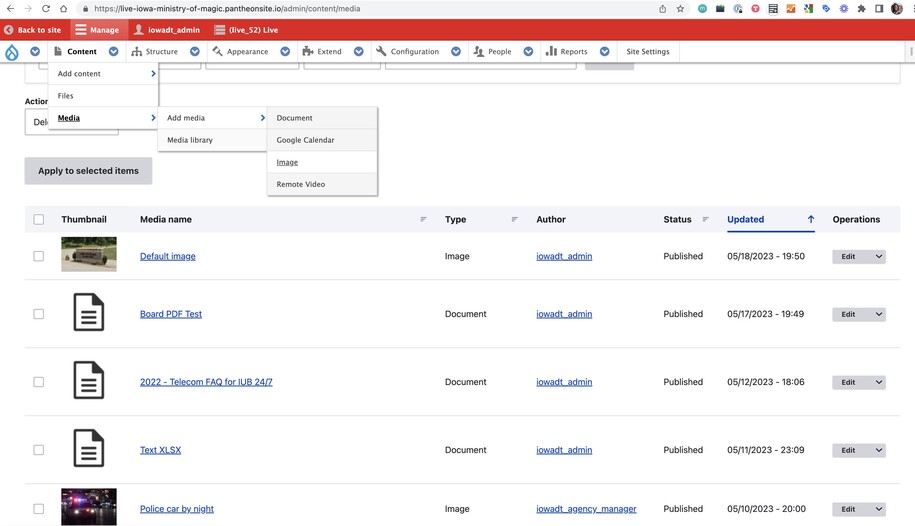Click the browser reload page icon
Viewport: 915px width, 526px height.
coord(46,9)
